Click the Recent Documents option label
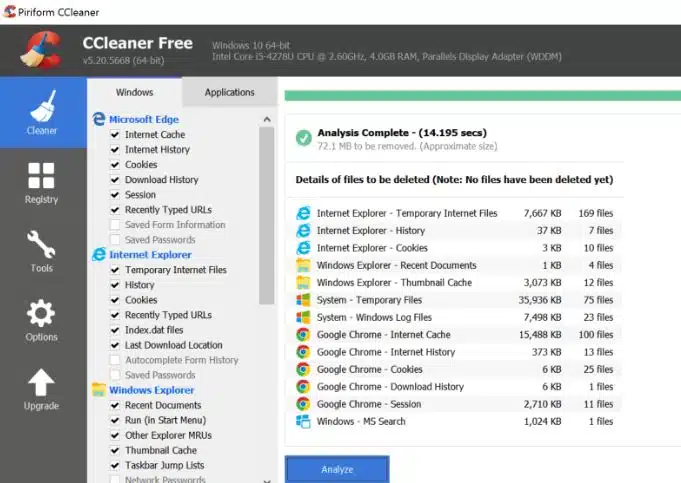 [x=163, y=405]
